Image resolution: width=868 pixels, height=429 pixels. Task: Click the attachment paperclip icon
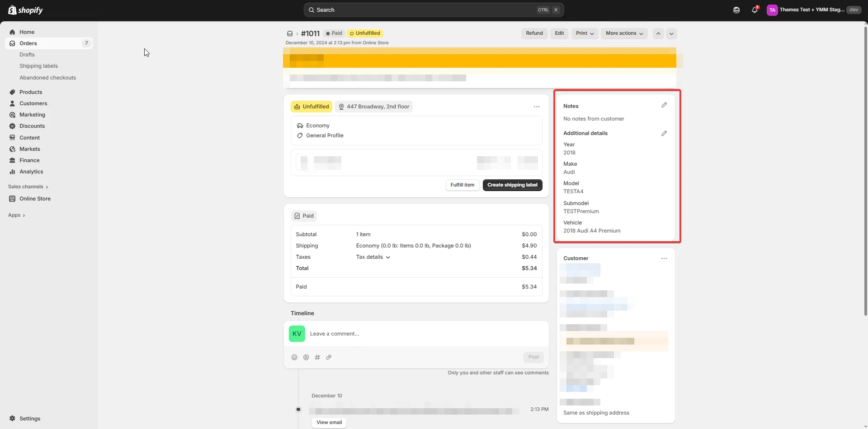pos(329,357)
